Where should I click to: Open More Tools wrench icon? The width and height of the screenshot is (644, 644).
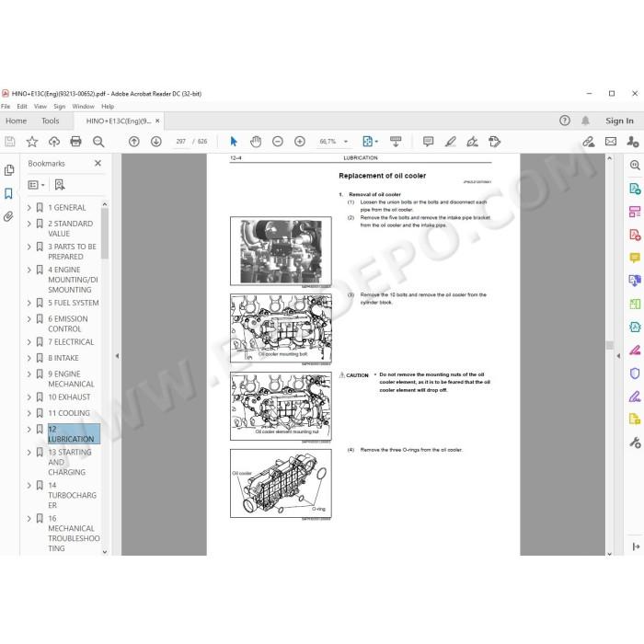pos(635,443)
